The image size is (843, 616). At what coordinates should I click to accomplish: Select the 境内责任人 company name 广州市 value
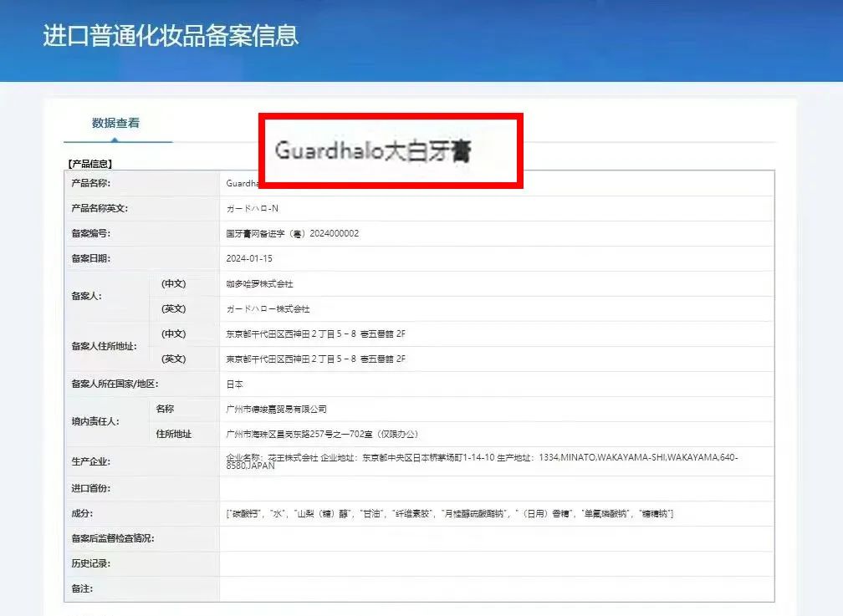click(276, 410)
